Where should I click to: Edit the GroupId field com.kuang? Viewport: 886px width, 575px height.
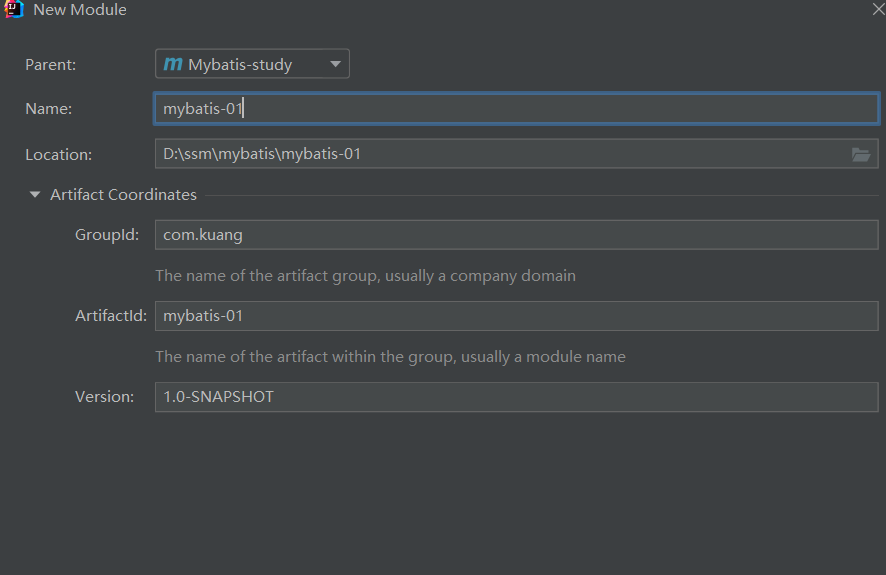[516, 235]
